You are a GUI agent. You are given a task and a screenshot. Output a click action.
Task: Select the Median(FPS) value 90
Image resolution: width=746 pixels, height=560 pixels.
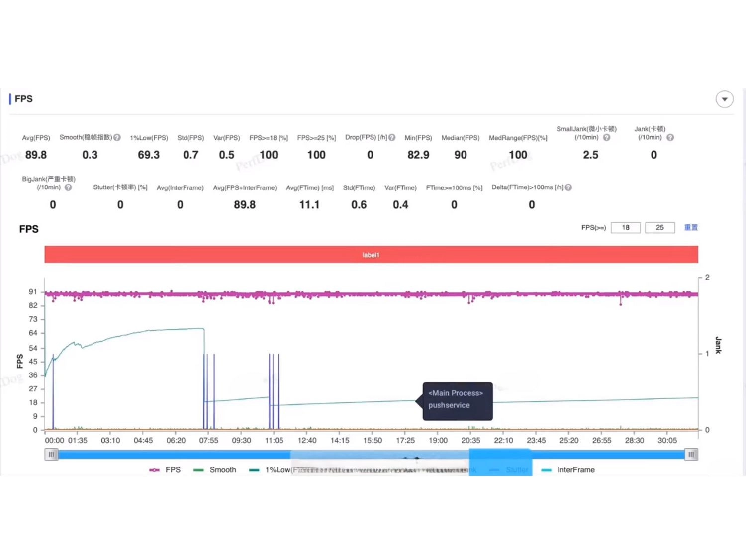point(461,155)
